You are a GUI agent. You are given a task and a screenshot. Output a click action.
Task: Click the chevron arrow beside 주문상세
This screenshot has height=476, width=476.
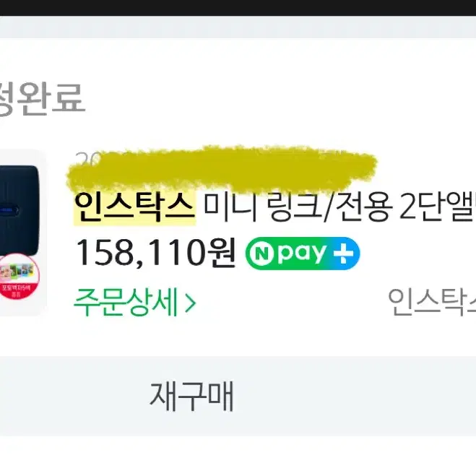(x=191, y=304)
